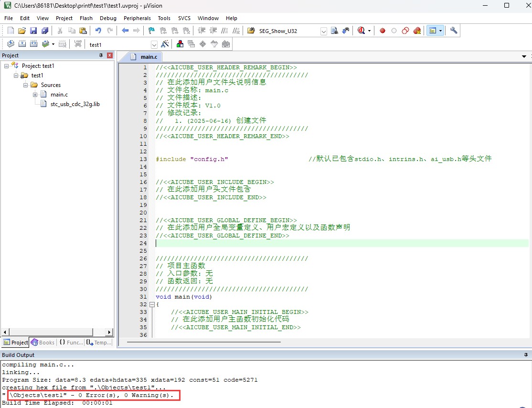Screen dimensions: 532x408
Task: Open Manage Run-Time Environment green diamond
Action: (x=202, y=44)
